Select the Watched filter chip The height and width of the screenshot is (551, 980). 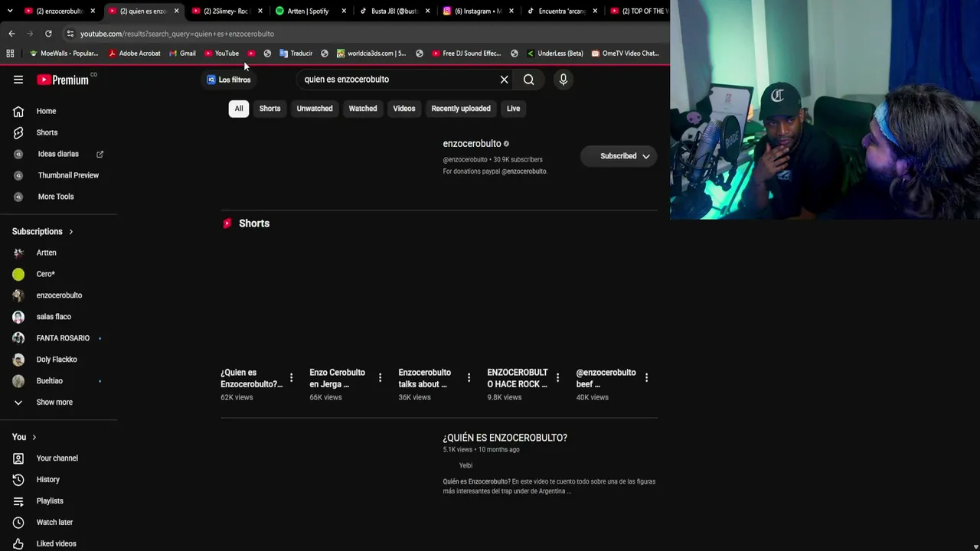363,109
